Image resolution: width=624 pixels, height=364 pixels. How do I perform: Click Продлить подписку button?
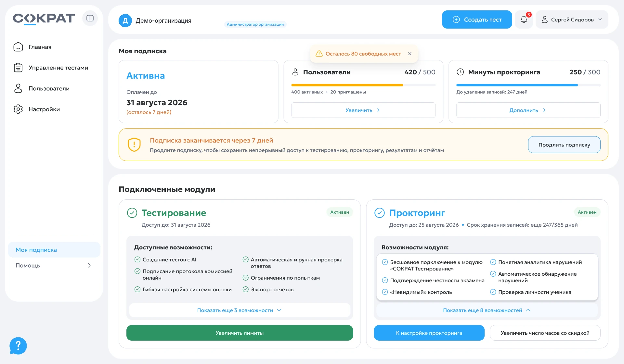pyautogui.click(x=564, y=145)
